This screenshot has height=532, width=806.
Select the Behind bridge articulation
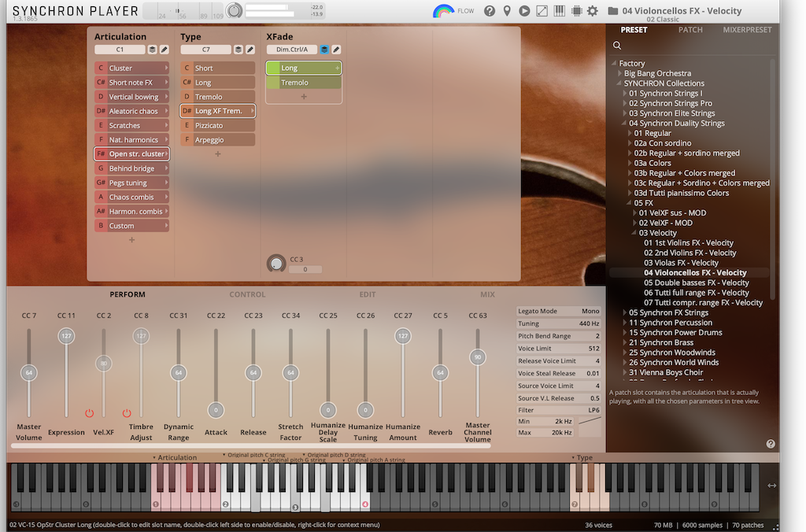tap(131, 168)
